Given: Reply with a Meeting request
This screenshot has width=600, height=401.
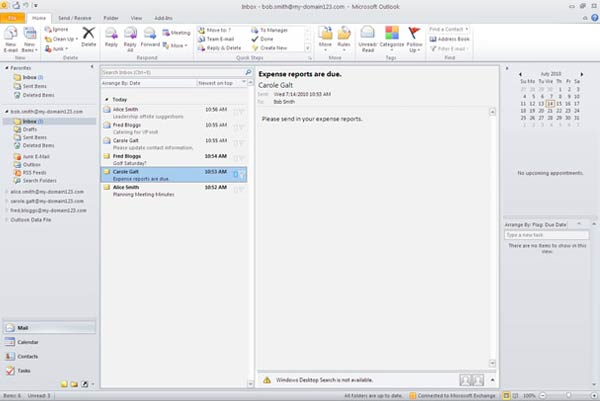Looking at the screenshot, I should pos(176,33).
